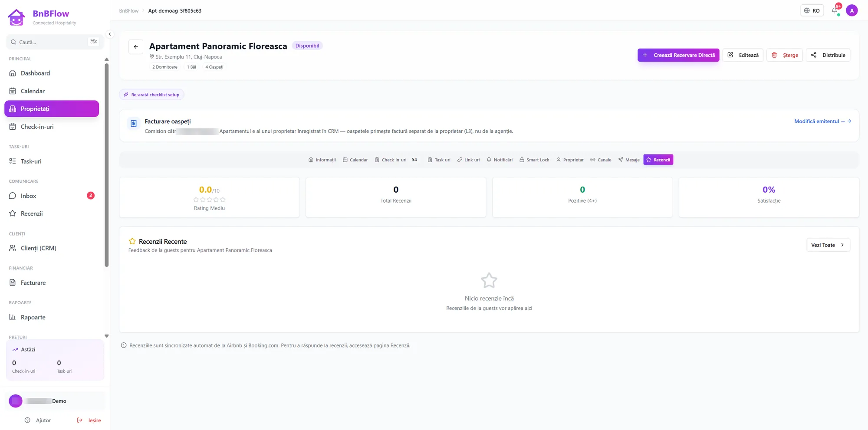The image size is (868, 430).
Task: Open the Check-in-uri tab with 54 count
Action: coord(396,160)
